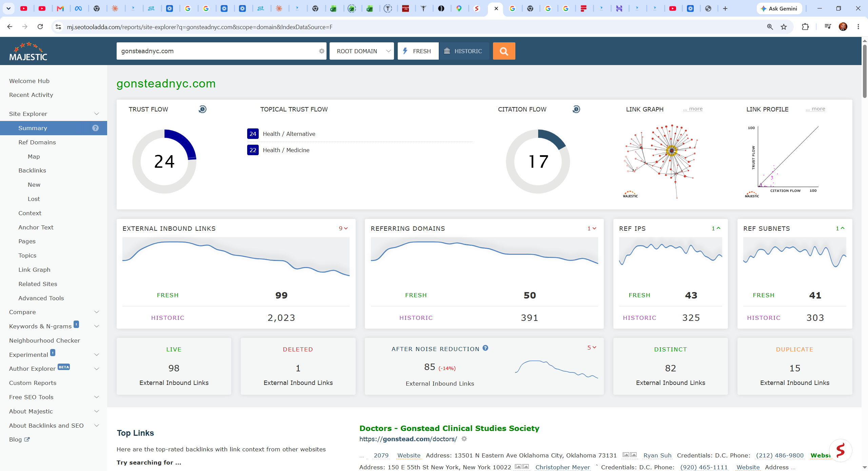Click the Christopher Meyer link
Image resolution: width=868 pixels, height=471 pixels.
pyautogui.click(x=563, y=467)
